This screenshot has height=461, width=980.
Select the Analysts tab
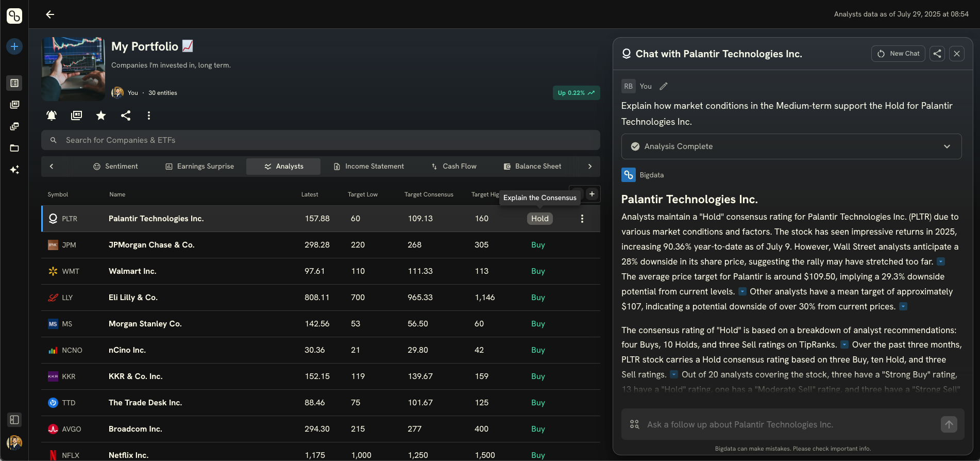(x=283, y=167)
